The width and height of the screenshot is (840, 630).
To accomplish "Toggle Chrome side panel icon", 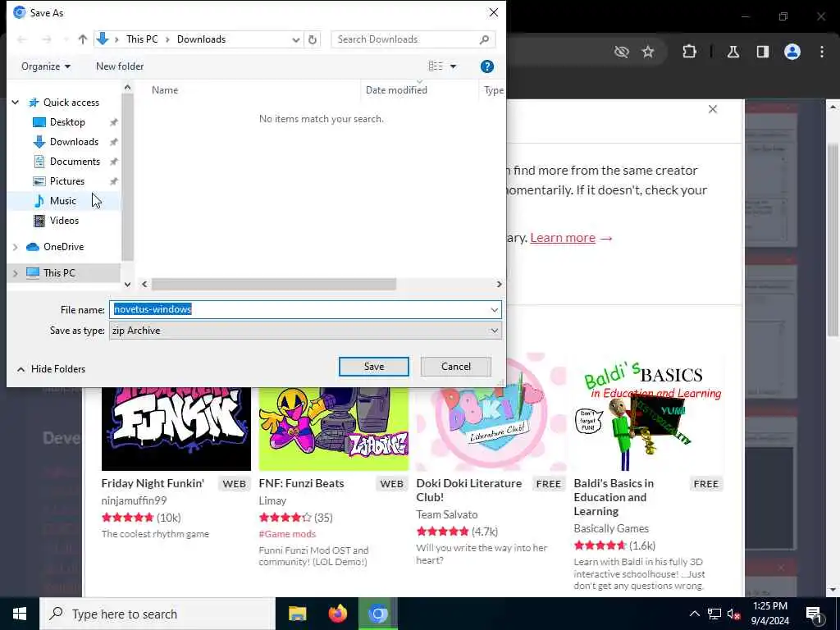I will coord(763,52).
